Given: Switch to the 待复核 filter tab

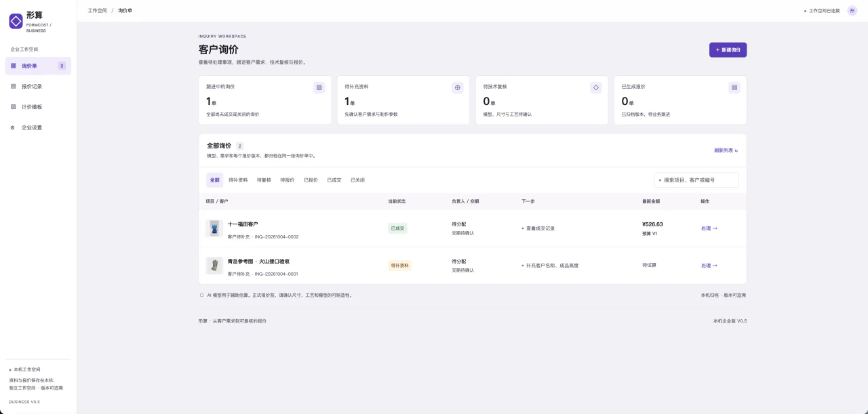Looking at the screenshot, I should point(264,180).
